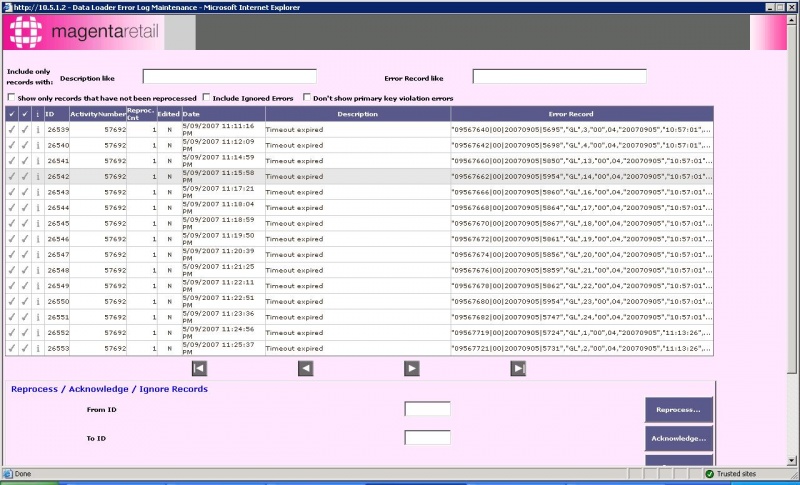Click Trusted sites security zone icon
Screen dimensions: 800x485
(709, 474)
